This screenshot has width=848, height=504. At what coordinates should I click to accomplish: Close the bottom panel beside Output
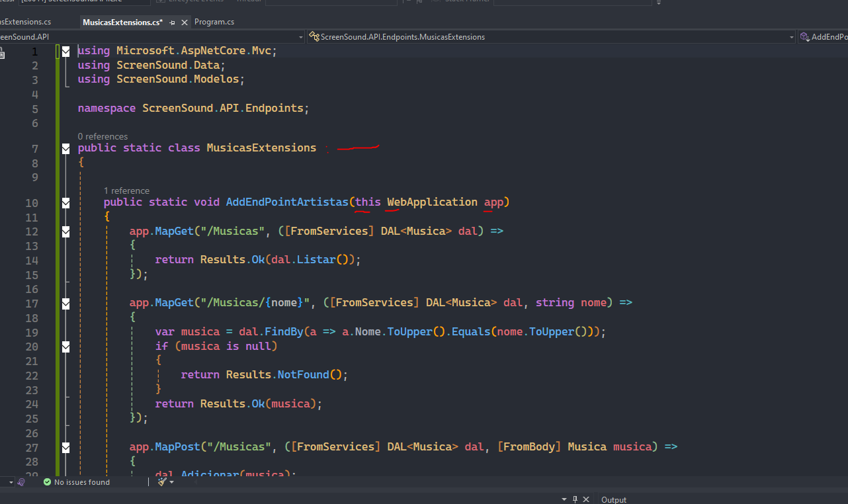pyautogui.click(x=587, y=499)
